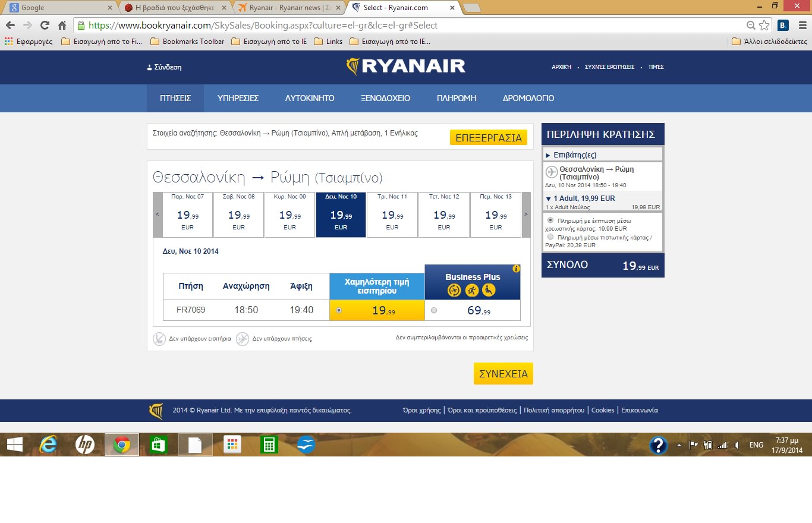The width and height of the screenshot is (812, 523).
Task: Show earlier dates with left arrow
Action: click(157, 215)
